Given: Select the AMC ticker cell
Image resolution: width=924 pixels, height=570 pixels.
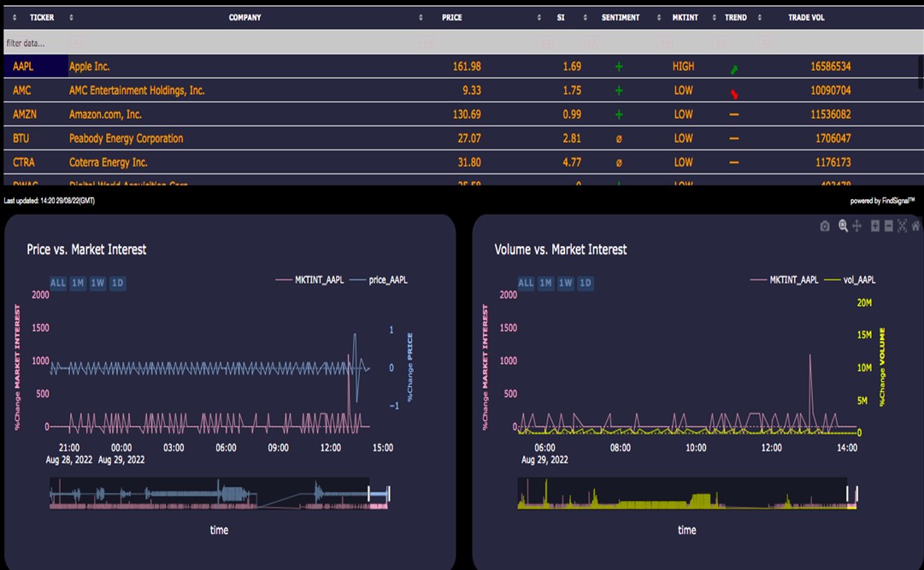Looking at the screenshot, I should click(x=22, y=91).
